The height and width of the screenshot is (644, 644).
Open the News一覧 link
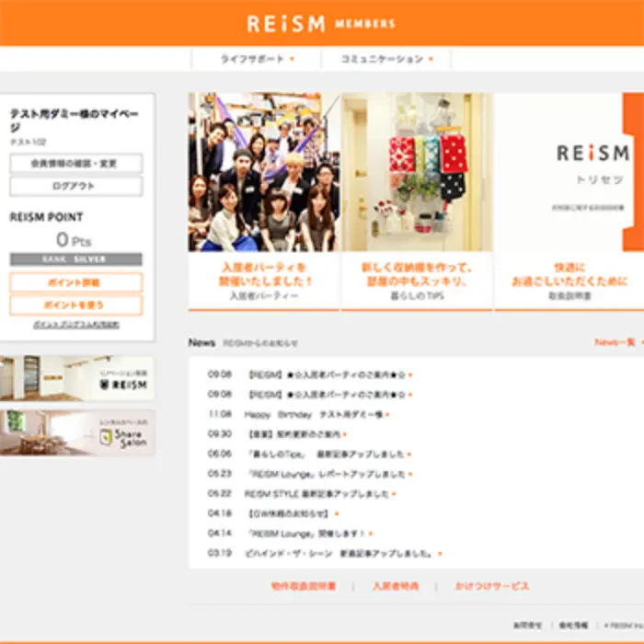(x=615, y=342)
